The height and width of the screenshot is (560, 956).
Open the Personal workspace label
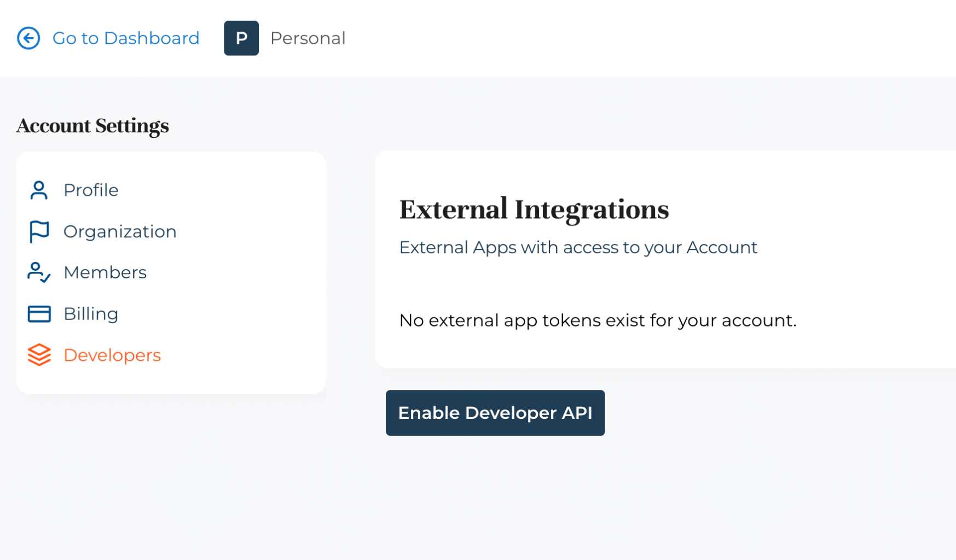308,38
